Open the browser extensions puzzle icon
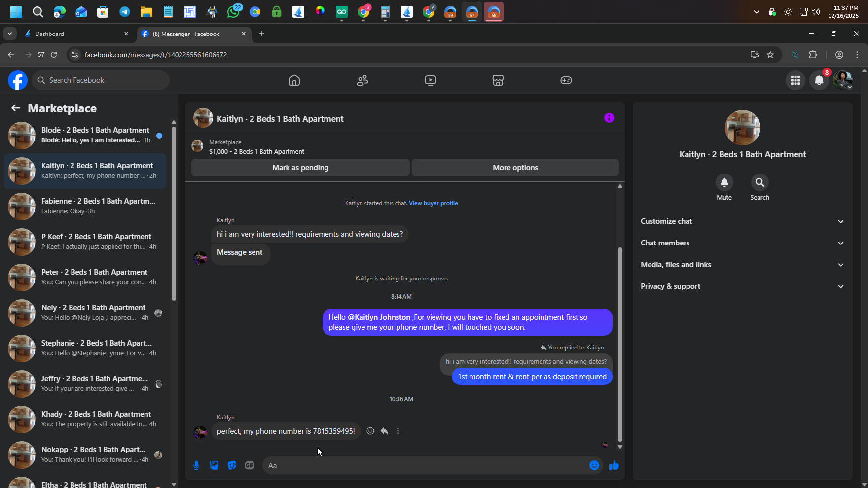This screenshot has height=488, width=868. 813,55
